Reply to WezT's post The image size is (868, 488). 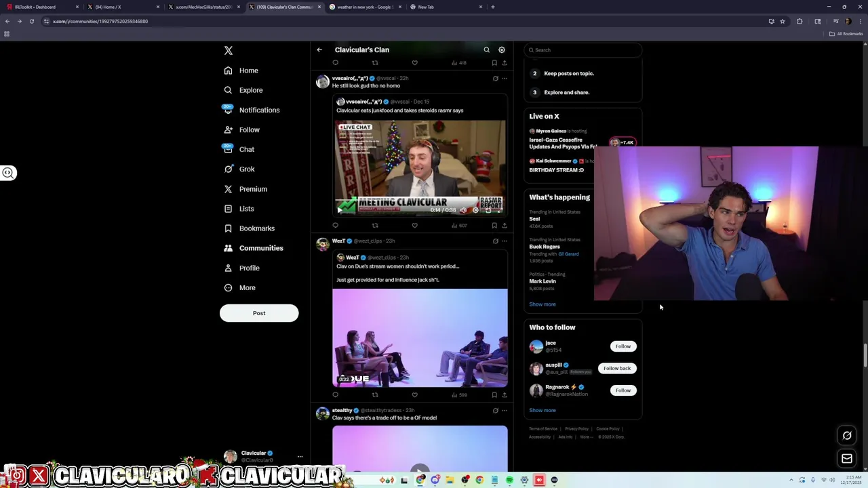pos(335,394)
